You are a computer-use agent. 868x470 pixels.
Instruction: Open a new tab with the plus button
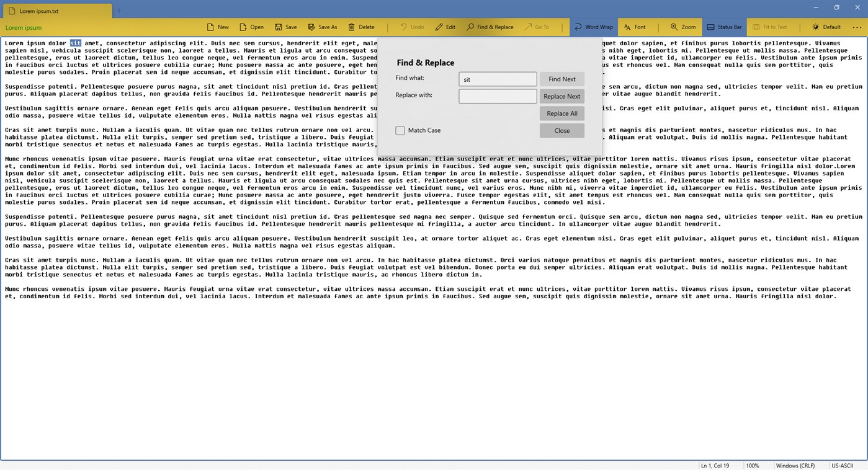119,11
